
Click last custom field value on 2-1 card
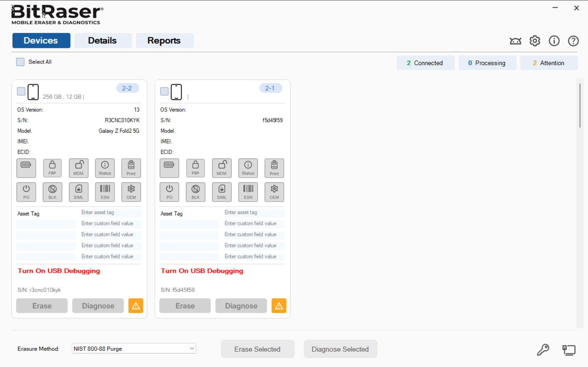pyautogui.click(x=254, y=257)
